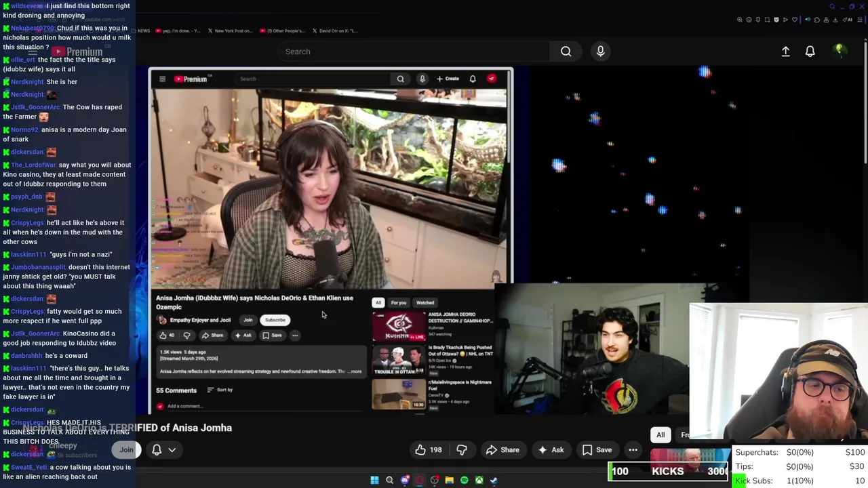
Task: Click inner Ask button
Action: pyautogui.click(x=243, y=335)
